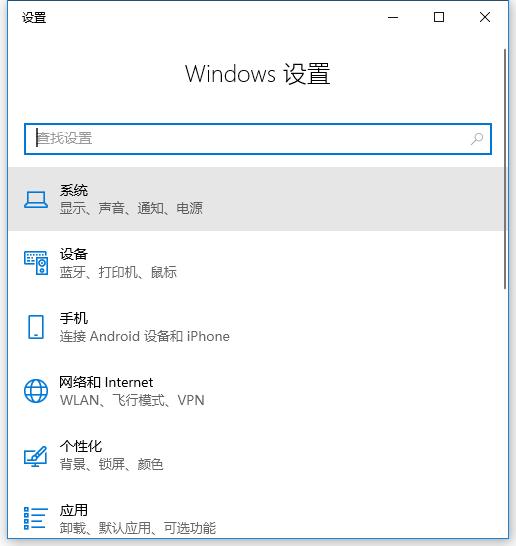Click the text 背景、锁屏、颜色
Screen dimensions: 516x546
tap(111, 464)
